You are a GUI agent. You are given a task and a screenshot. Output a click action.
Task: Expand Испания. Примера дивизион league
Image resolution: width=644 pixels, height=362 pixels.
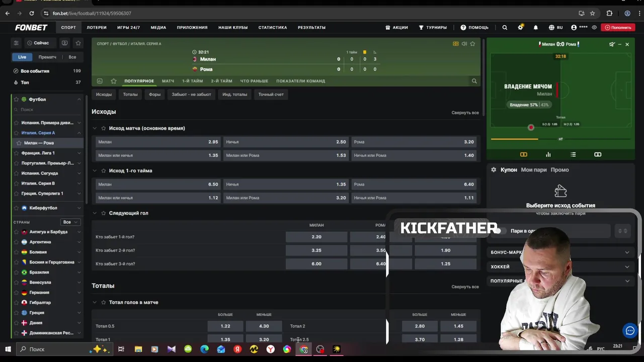point(79,123)
